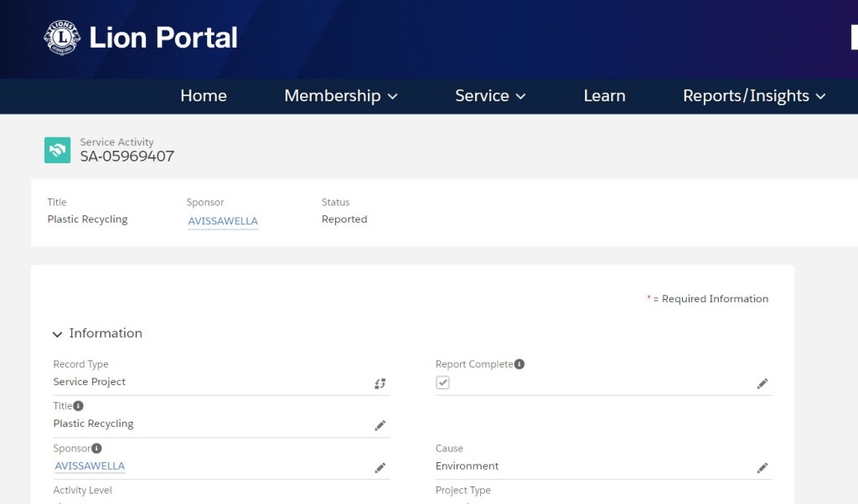Screen dimensions: 858x504
Task: Click Plastic Recycling in the Information section
Action: [93, 424]
